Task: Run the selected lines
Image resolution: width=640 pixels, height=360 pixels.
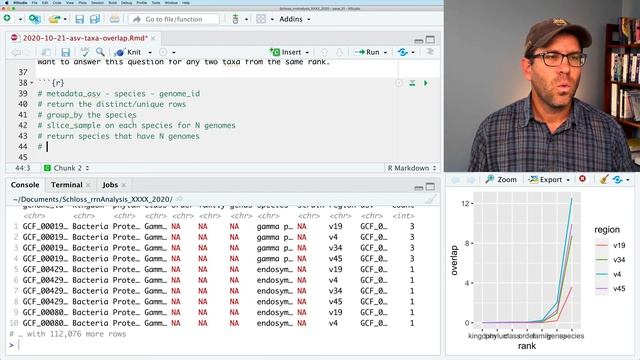Action: coord(367,52)
